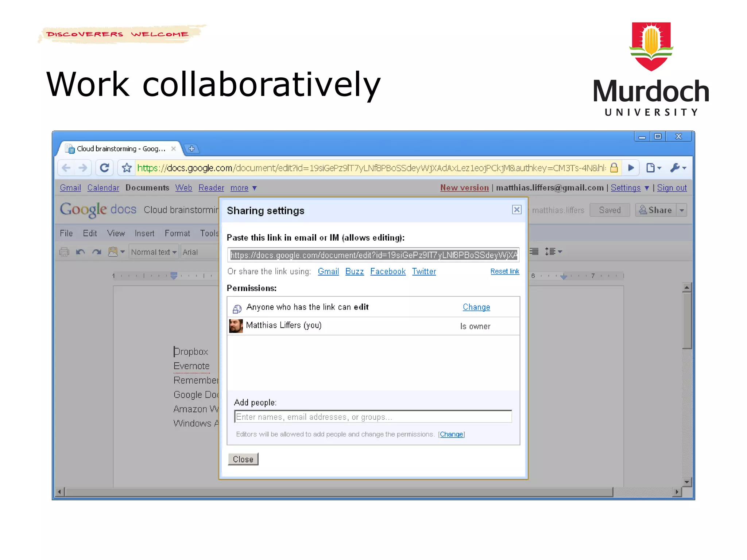Open the Insert menu
This screenshot has width=747, height=560.
coord(144,233)
